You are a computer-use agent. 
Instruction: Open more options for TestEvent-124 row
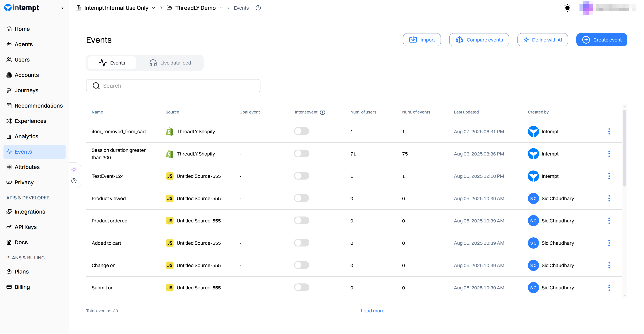tap(609, 176)
